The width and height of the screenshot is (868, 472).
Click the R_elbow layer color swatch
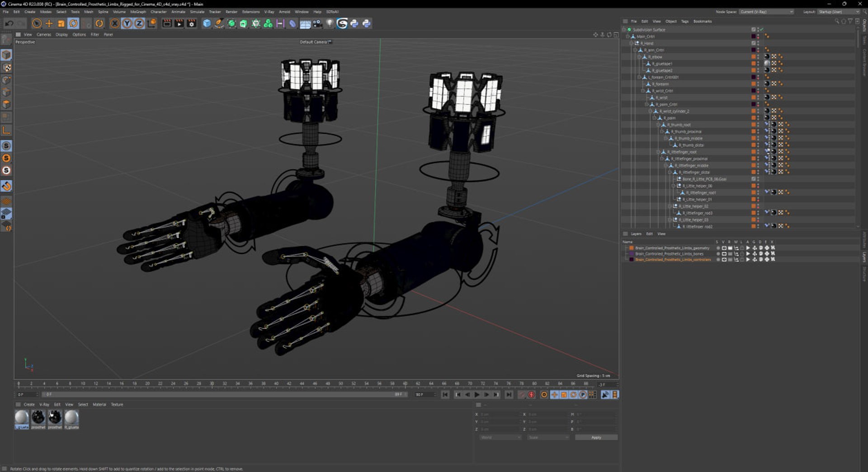pos(753,57)
